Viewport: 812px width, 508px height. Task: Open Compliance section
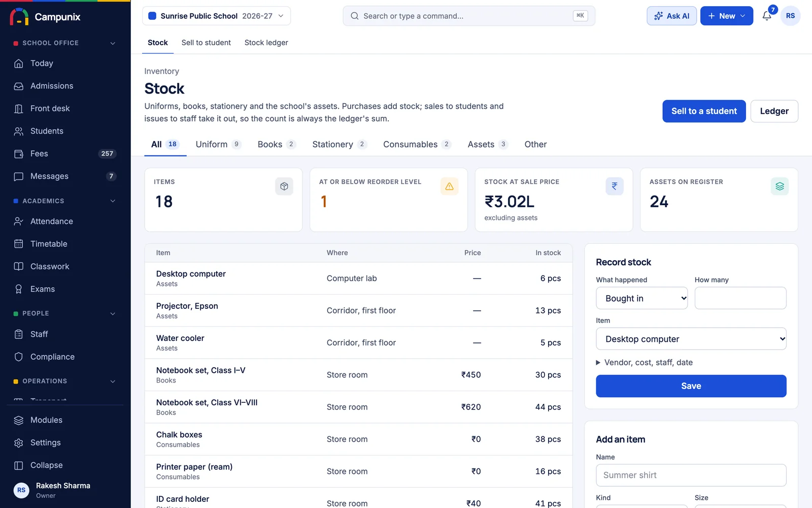coord(65,357)
